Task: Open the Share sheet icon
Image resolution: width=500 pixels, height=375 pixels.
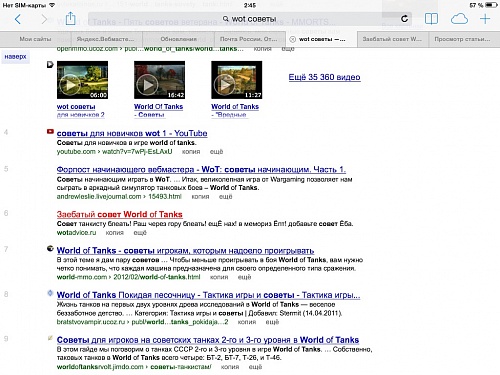Action: [x=70, y=18]
